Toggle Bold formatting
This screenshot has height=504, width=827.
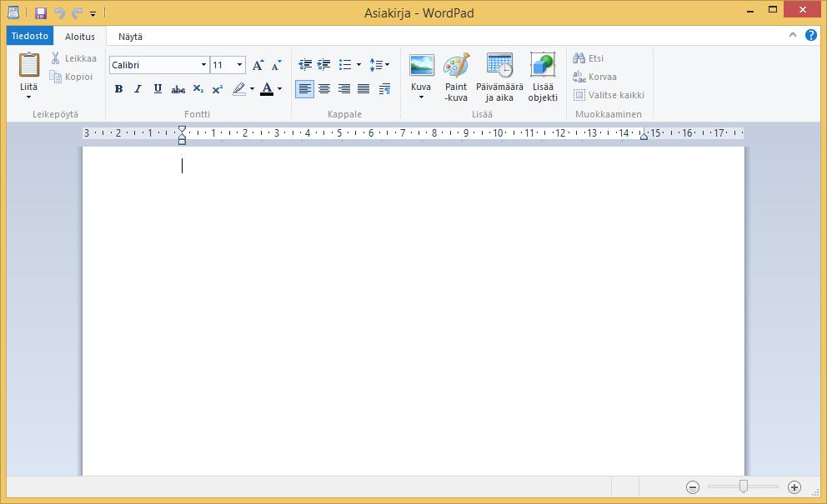[118, 89]
